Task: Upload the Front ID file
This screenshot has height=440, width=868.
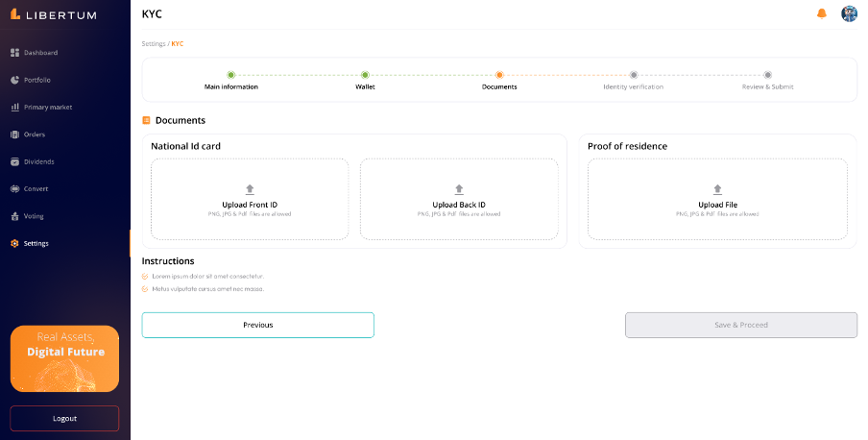Action: (x=250, y=199)
